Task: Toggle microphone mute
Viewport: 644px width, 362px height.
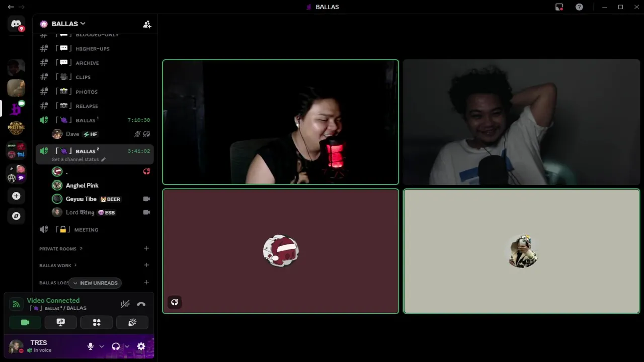Action: pos(90,346)
